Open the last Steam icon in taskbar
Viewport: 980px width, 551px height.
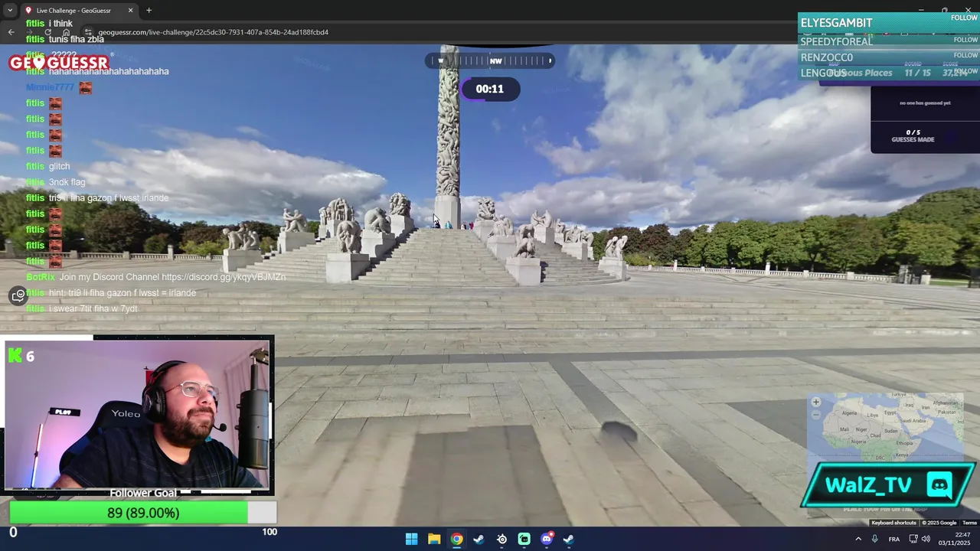tap(569, 539)
